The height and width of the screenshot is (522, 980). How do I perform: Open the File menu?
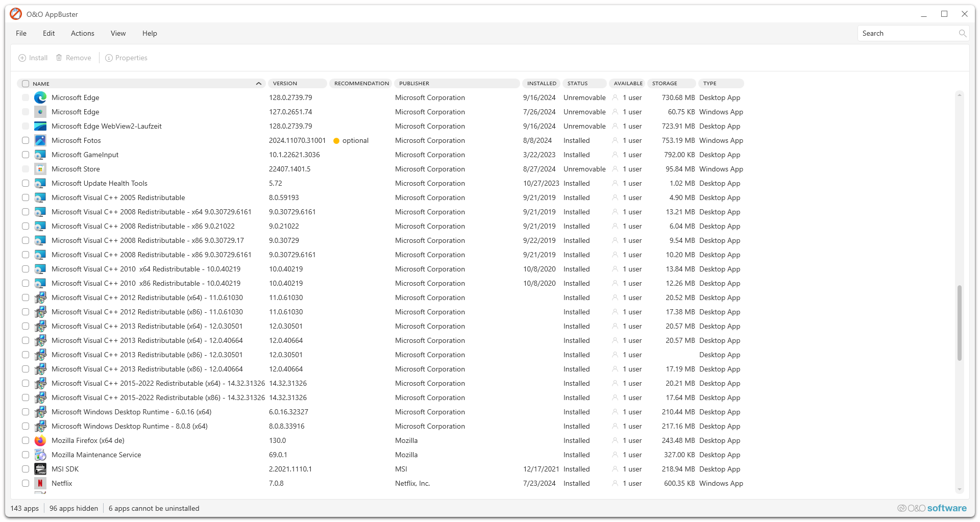coord(21,33)
